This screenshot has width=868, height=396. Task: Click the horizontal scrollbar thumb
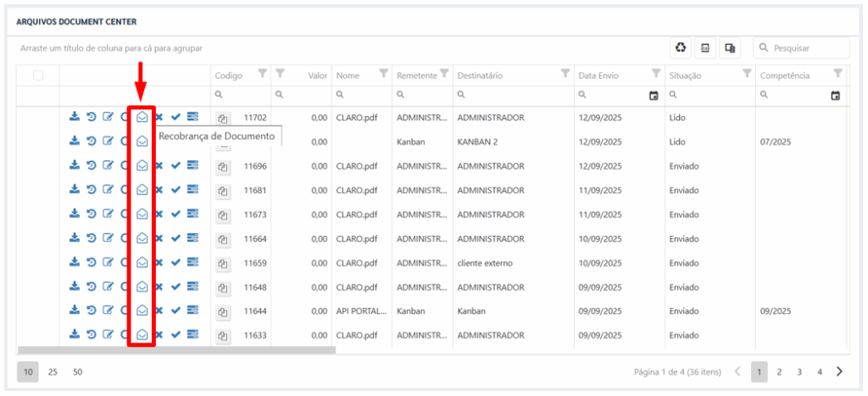tap(176, 350)
